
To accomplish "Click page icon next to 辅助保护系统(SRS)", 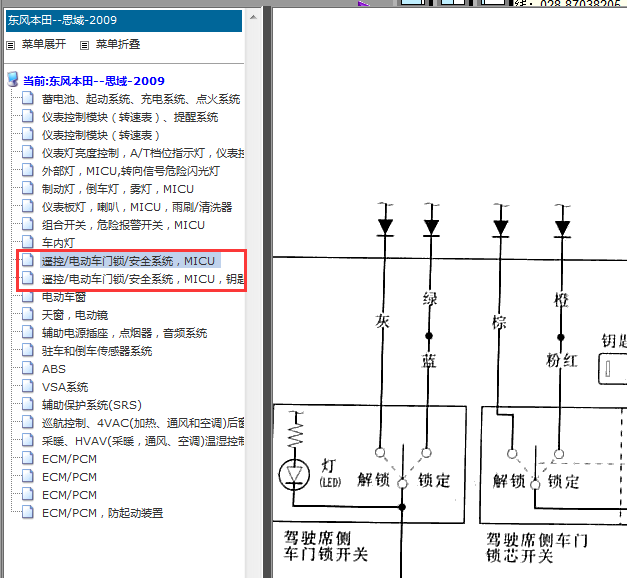I will coord(28,404).
